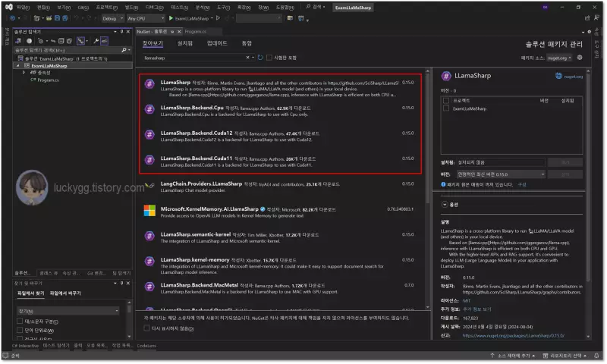607x364 pixels.
Task: Open the project URL more info link
Action: click(477, 309)
